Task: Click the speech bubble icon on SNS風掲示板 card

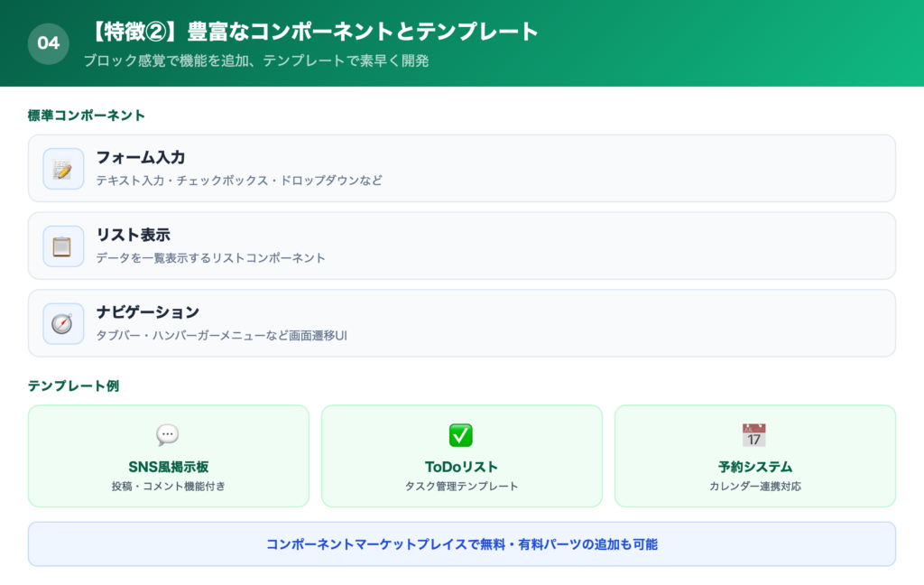Action: point(168,433)
